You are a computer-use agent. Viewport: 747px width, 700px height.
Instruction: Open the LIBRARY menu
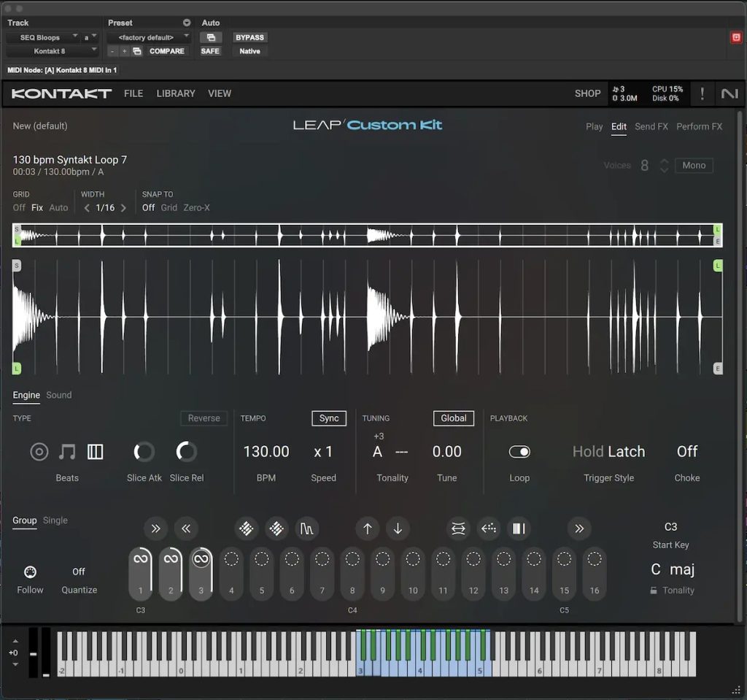click(x=176, y=93)
